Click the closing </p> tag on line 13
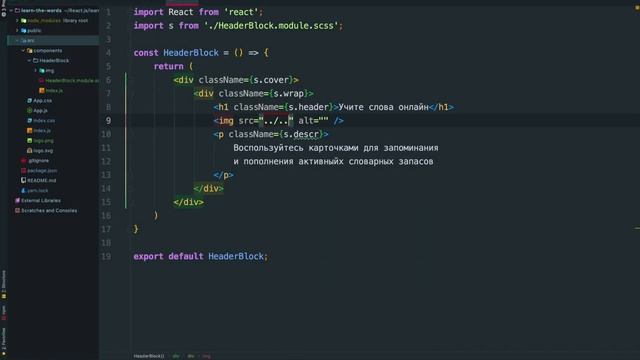The image size is (640, 360). 223,175
